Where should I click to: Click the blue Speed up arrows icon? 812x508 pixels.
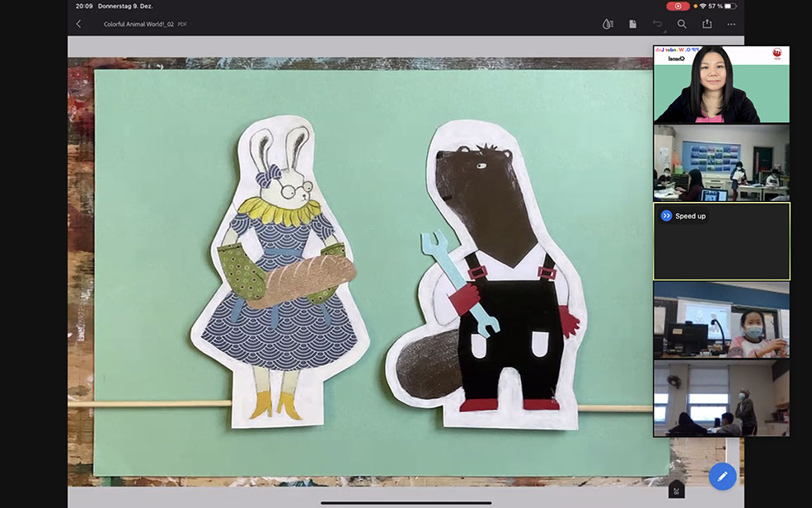click(x=666, y=216)
